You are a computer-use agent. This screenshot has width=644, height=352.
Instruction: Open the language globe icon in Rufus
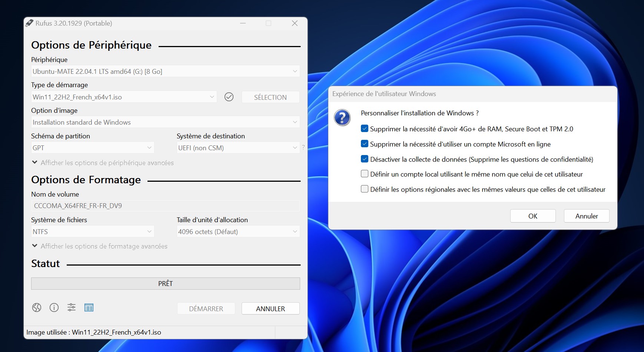click(x=37, y=307)
